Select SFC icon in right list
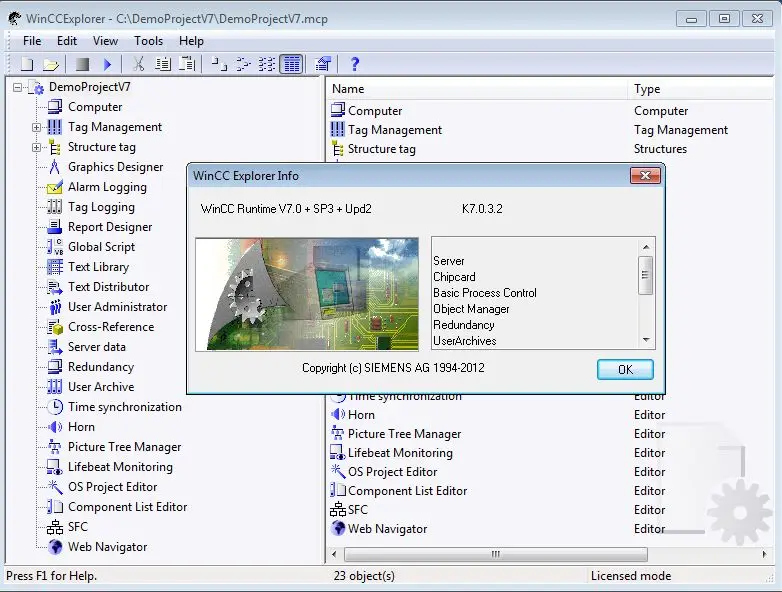Image resolution: width=782 pixels, height=592 pixels. pyautogui.click(x=338, y=510)
